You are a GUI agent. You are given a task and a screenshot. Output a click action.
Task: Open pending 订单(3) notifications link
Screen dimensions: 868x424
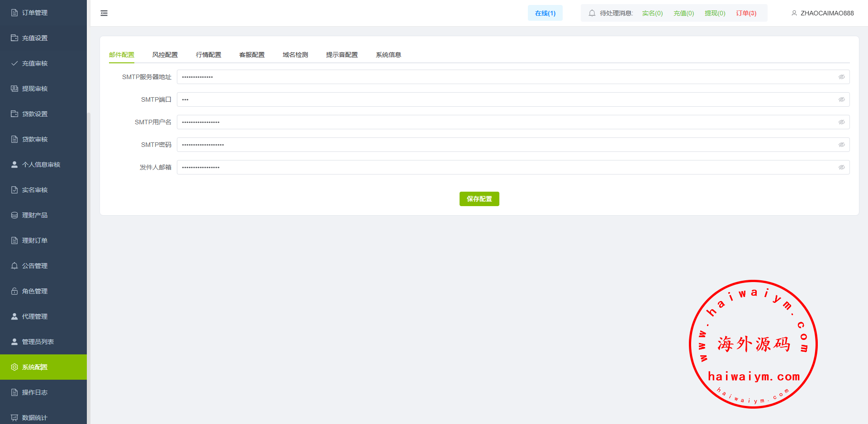coord(746,13)
